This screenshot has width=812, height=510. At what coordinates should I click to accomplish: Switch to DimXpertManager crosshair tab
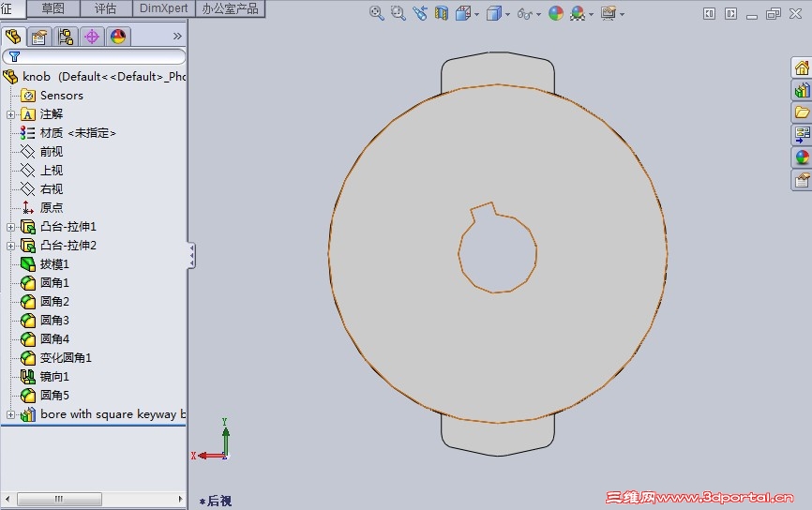(x=92, y=37)
